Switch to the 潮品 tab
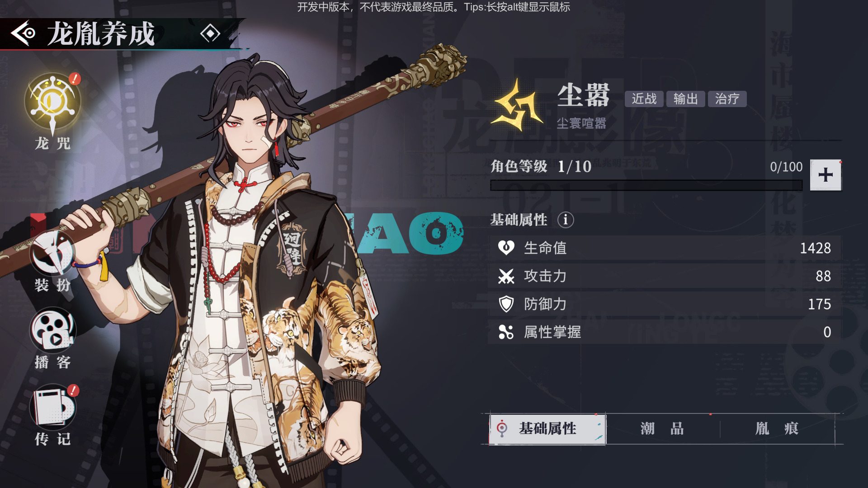Viewport: 868px width, 488px height. 662,428
